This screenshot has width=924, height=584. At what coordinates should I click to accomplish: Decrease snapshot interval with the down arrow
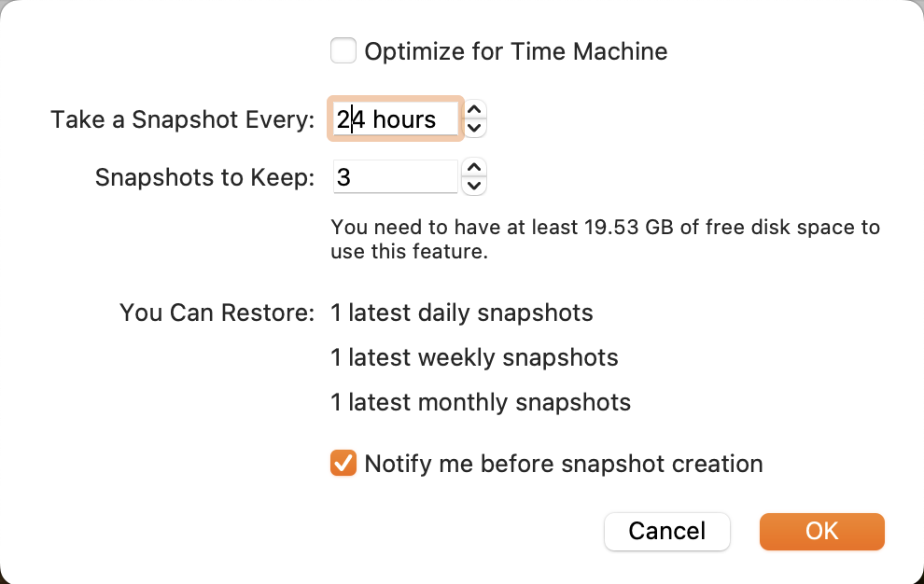474,128
